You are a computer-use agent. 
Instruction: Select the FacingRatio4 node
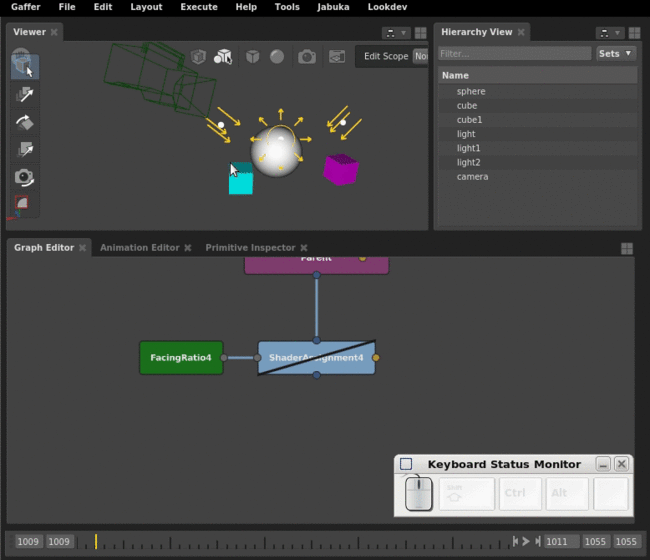click(181, 358)
